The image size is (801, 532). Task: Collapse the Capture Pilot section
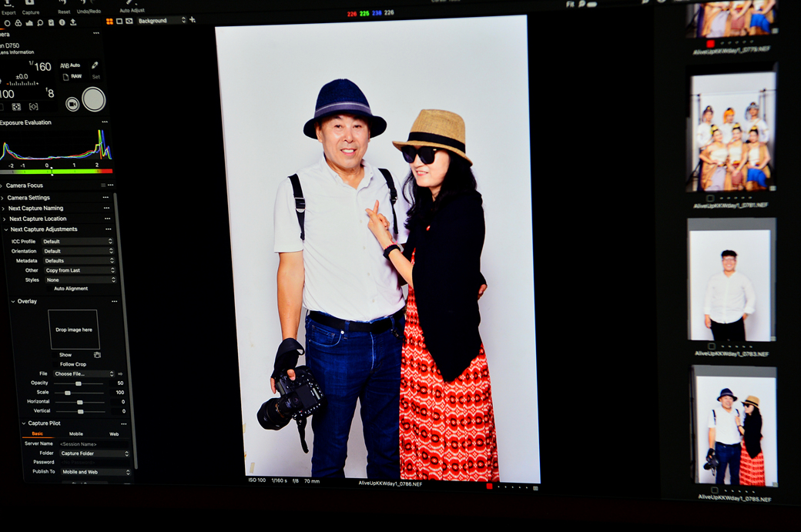pyautogui.click(x=24, y=423)
